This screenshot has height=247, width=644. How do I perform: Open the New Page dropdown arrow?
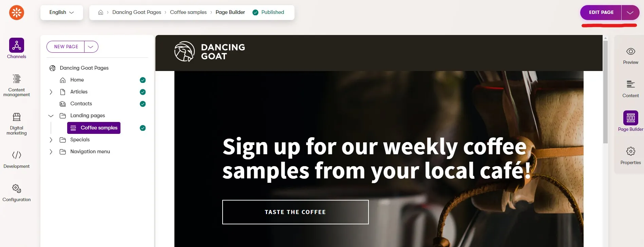91,47
